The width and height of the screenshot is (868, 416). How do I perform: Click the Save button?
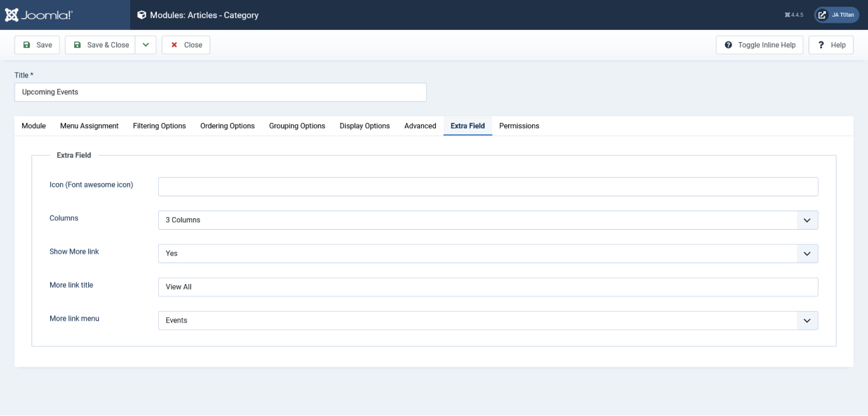coord(37,45)
